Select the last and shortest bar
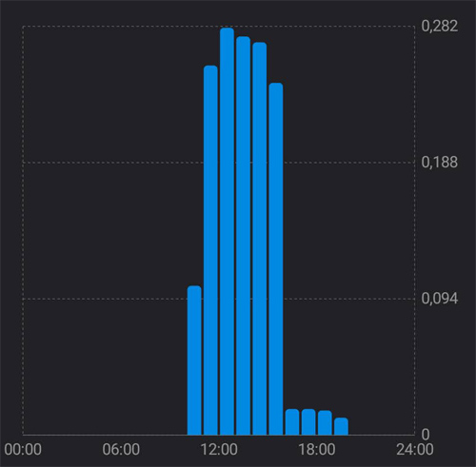This screenshot has width=476, height=467. coord(341,426)
